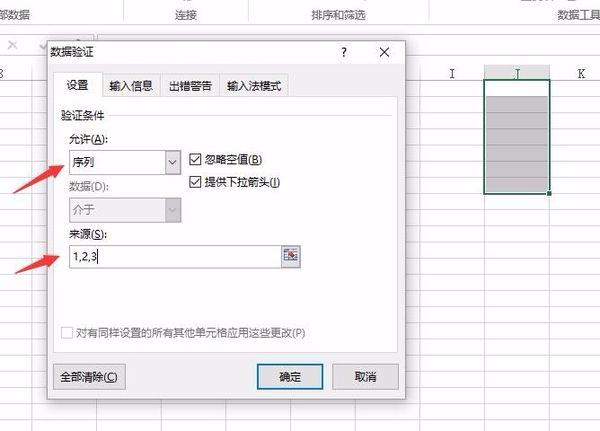Click the help question mark in dialog
The image size is (600, 431).
344,52
